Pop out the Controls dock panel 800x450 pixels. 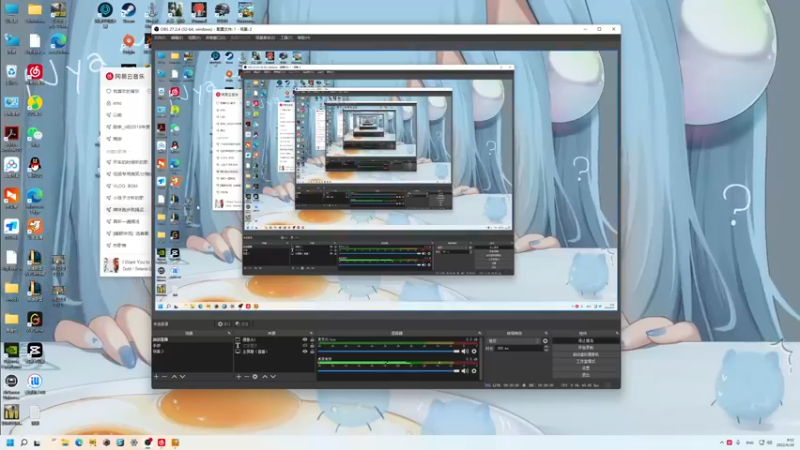617,333
